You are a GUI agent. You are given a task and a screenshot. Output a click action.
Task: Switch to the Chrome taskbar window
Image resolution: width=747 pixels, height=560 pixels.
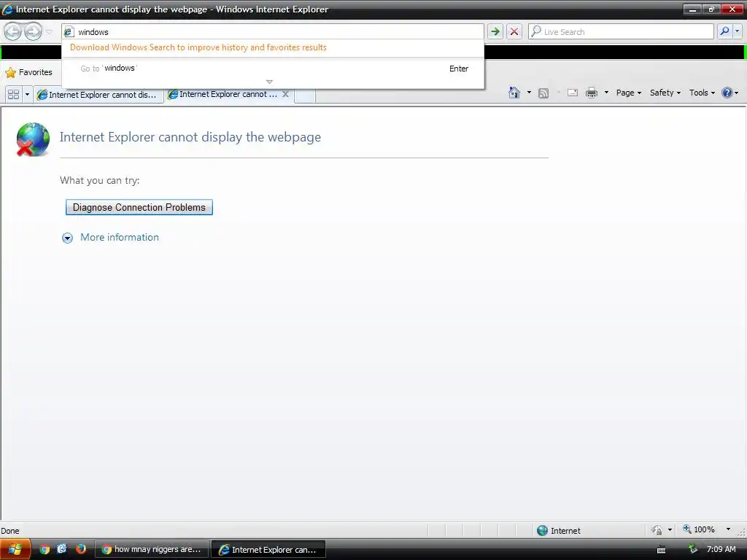152,550
